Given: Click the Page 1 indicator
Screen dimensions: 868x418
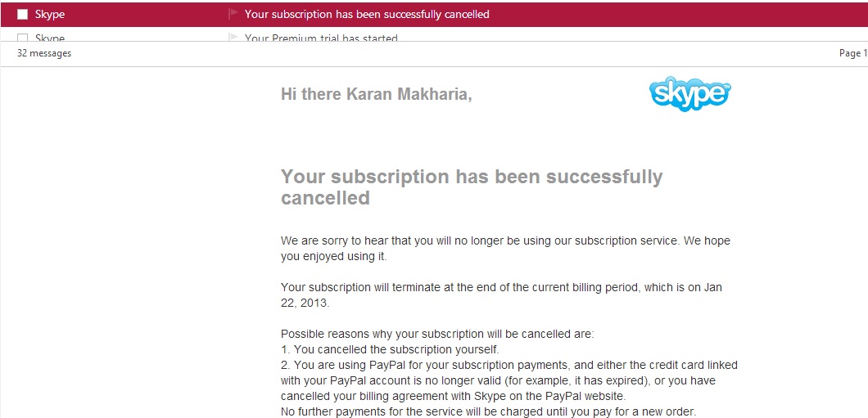Looking at the screenshot, I should click(853, 54).
